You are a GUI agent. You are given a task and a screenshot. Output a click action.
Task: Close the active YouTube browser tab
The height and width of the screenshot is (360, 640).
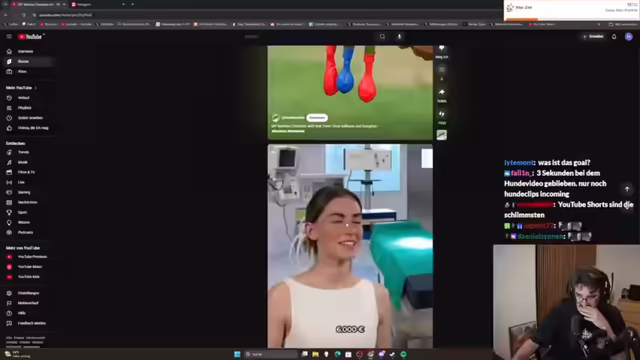pyautogui.click(x=64, y=4)
